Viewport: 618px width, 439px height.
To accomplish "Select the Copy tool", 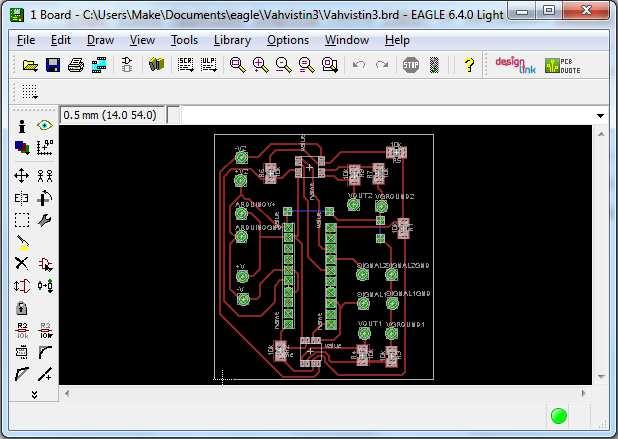I will click(45, 175).
